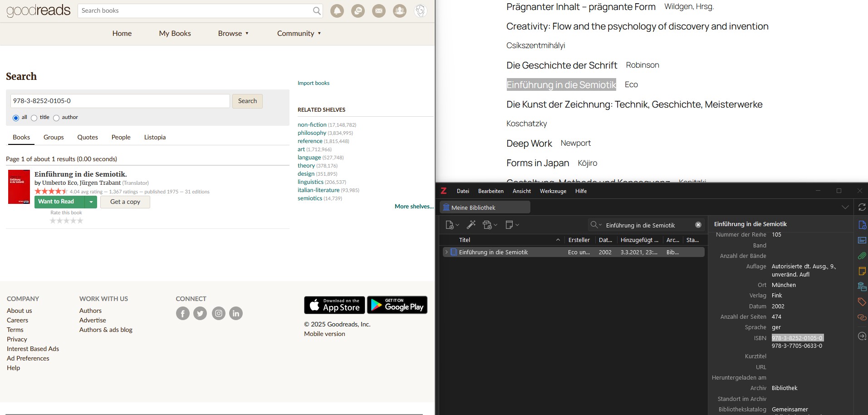Click the Search button beside the ISBN field
The width and height of the screenshot is (868, 415).
point(247,101)
